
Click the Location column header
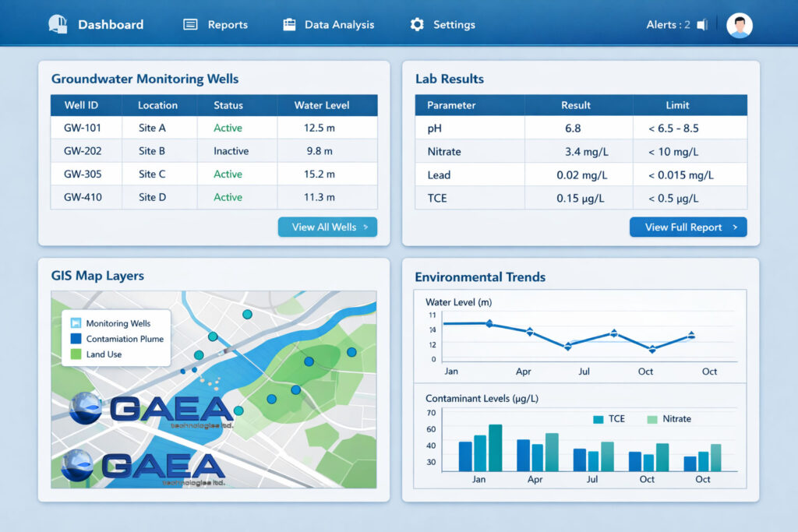tap(157, 105)
